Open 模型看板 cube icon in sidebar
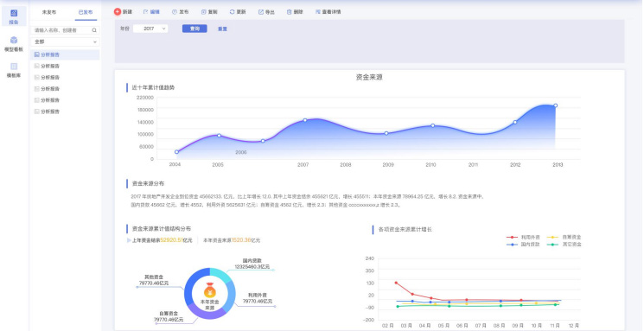The image size is (644, 331). point(14,40)
